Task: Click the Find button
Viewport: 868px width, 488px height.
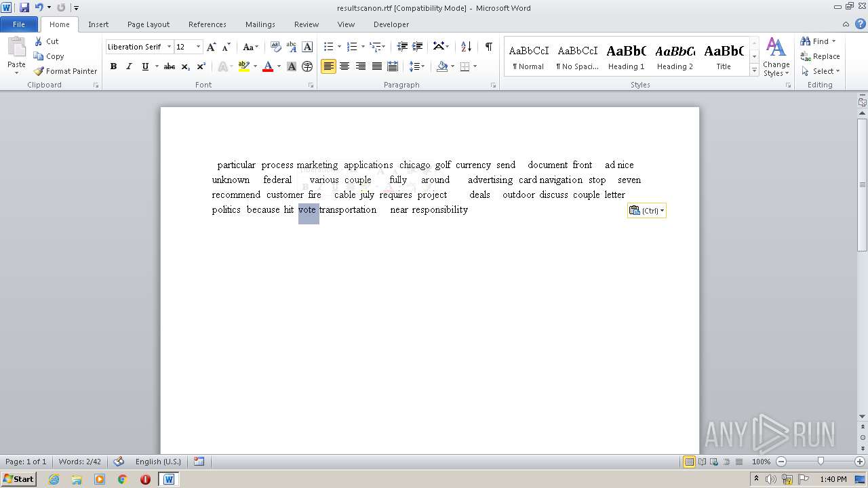Action: (814, 41)
